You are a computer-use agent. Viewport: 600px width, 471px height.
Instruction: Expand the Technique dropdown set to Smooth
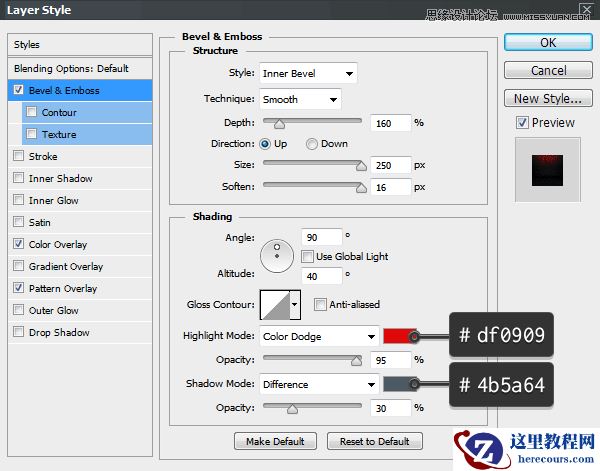coord(300,99)
